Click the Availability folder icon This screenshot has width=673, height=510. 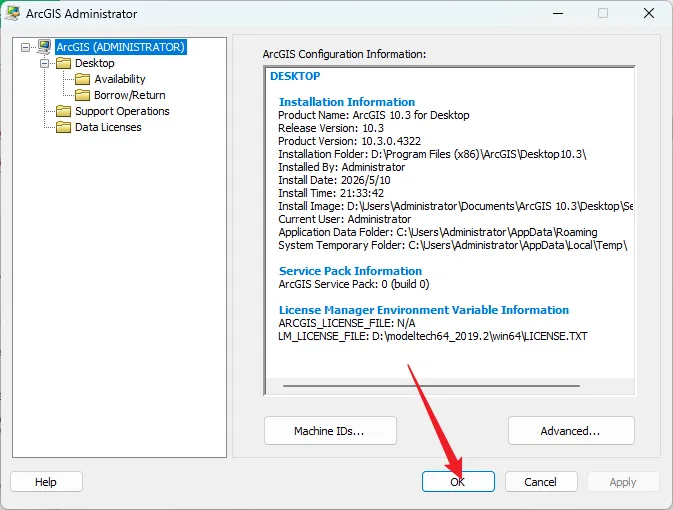pos(82,79)
